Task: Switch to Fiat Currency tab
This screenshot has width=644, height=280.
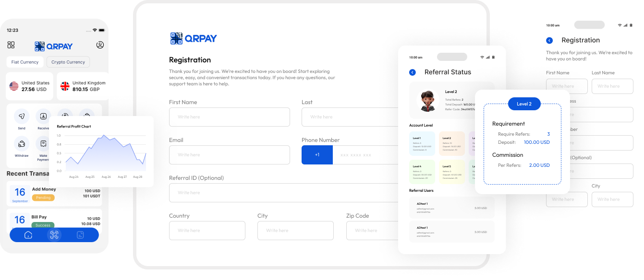Action: point(25,62)
